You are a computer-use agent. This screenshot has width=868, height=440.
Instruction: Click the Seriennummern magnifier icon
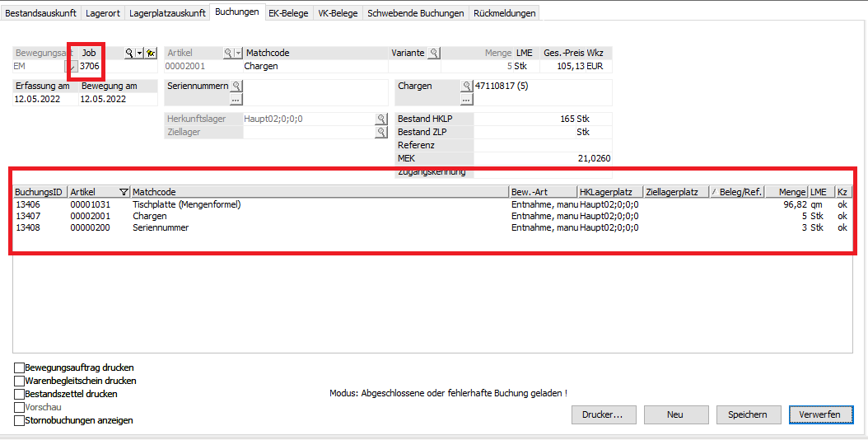[236, 86]
